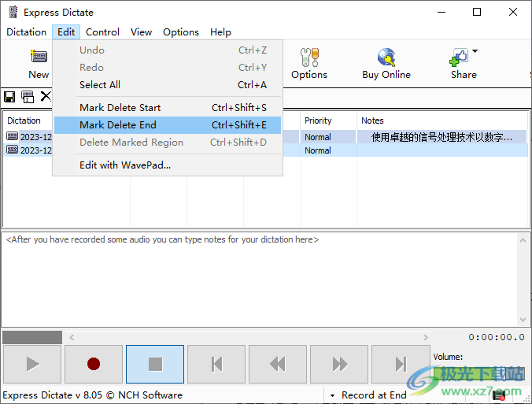
Task: Open the View menu
Action: pos(141,32)
